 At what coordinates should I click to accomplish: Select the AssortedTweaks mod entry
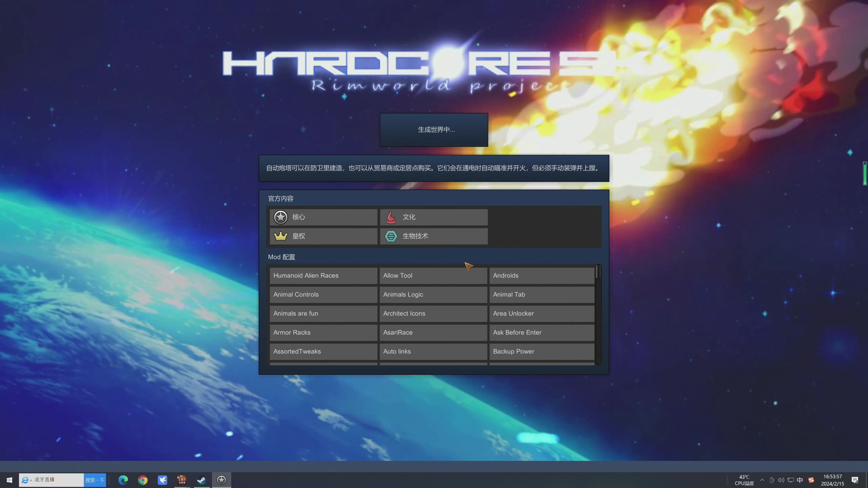(x=323, y=351)
